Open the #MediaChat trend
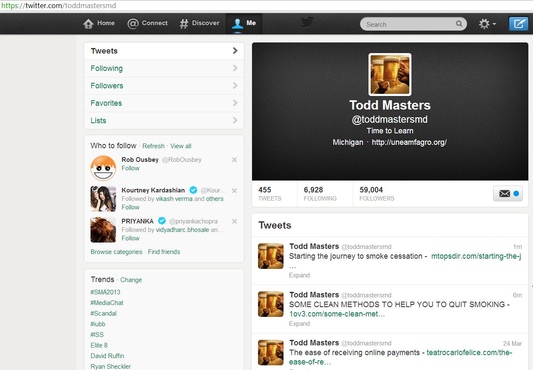This screenshot has width=533, height=370. pos(107,303)
